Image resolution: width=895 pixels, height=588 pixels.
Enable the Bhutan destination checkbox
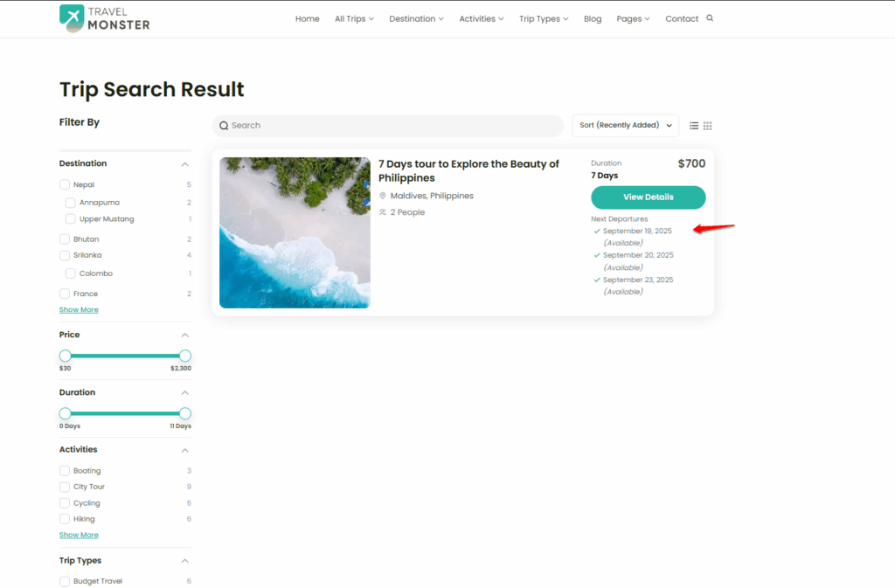[x=65, y=239]
